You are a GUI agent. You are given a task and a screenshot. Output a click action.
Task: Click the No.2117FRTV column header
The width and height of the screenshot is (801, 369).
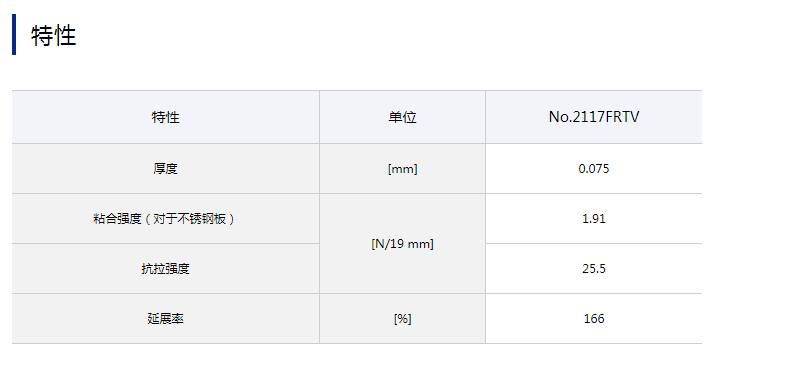594,117
